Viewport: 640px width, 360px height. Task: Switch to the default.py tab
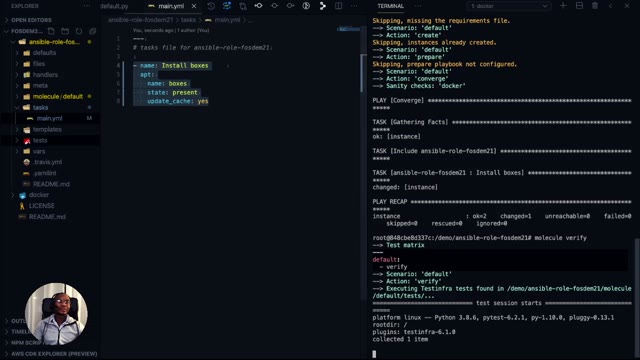pos(114,6)
